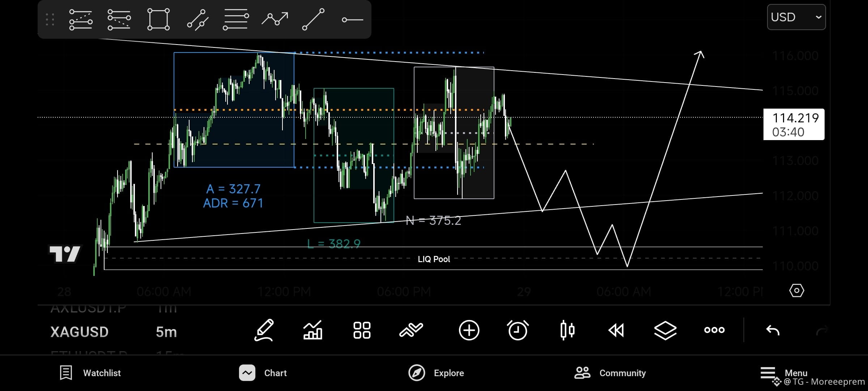Select the second Fib tool with the downward dotted line
This screenshot has width=868, height=391.
click(x=119, y=20)
